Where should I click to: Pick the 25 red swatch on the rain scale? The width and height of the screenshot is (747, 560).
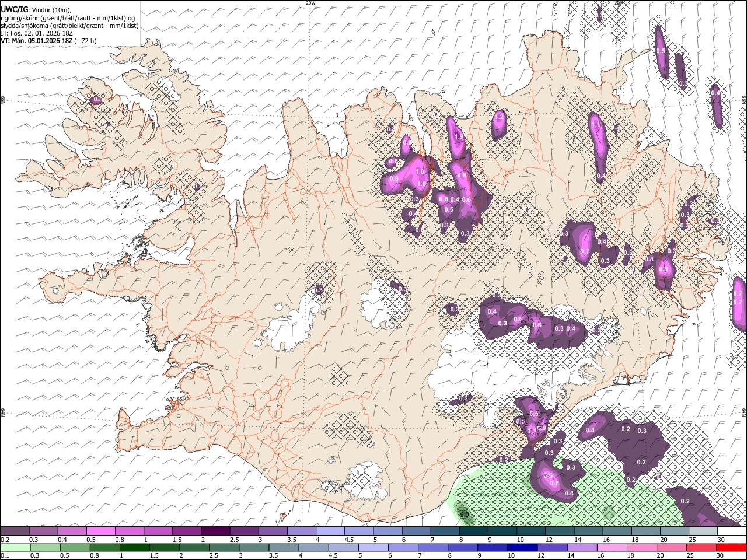click(701, 548)
